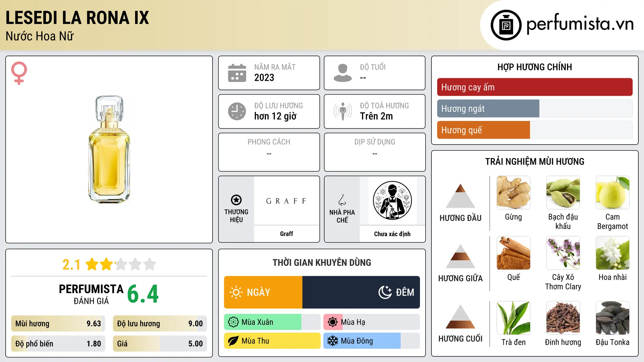Click the Giá 5.00 score bar
Image resolution: width=644 pixels, height=362 pixels.
(160, 344)
